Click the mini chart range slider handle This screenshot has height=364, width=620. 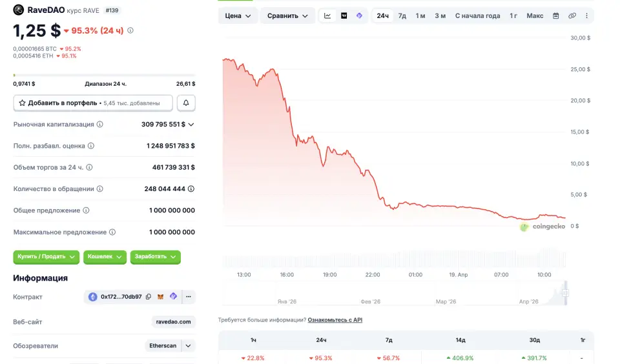[565, 293]
